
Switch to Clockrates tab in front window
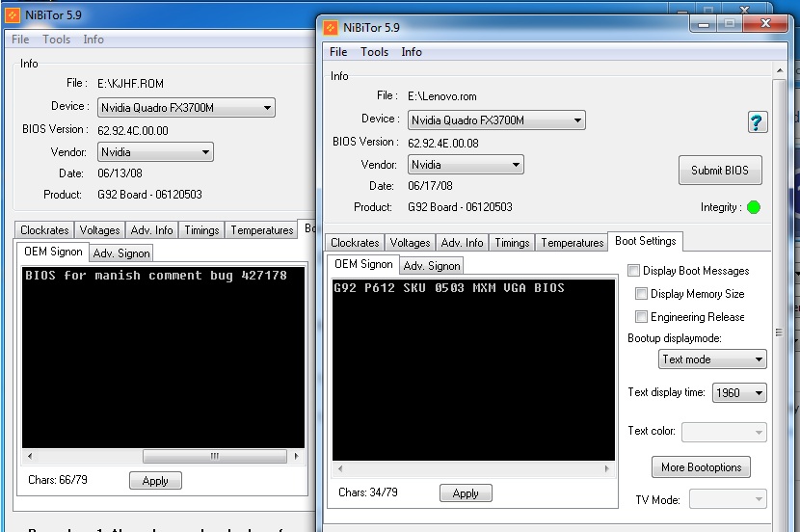355,243
